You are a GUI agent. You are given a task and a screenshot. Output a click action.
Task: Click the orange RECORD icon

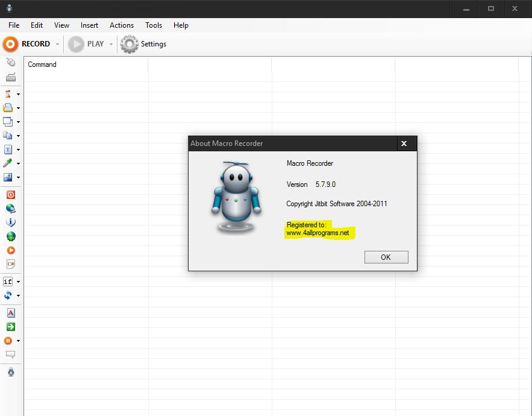[10, 44]
